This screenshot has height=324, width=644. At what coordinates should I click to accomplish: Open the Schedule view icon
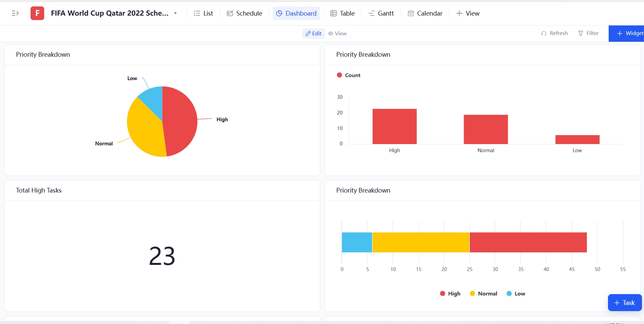230,13
